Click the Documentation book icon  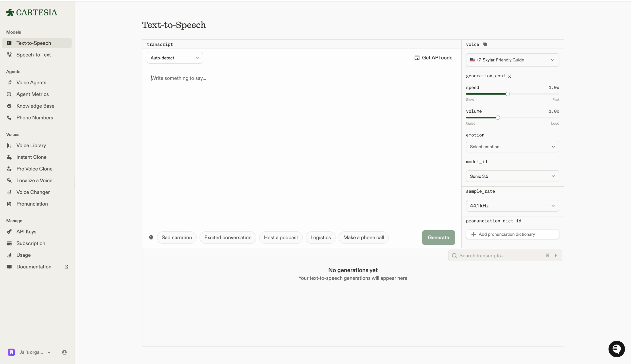(x=9, y=267)
